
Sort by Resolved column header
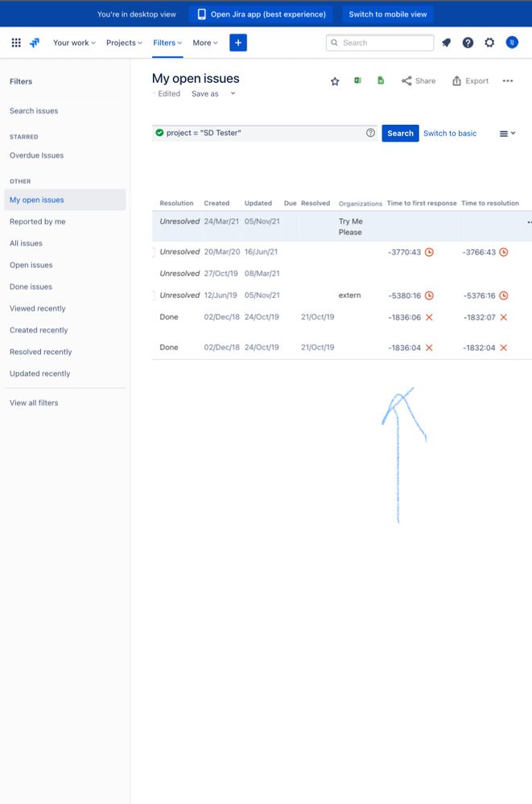pyautogui.click(x=315, y=203)
